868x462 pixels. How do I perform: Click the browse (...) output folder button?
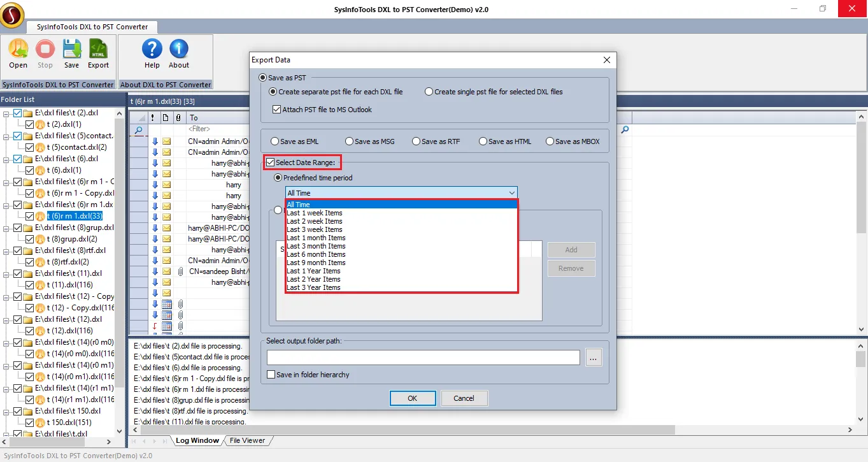(593, 358)
